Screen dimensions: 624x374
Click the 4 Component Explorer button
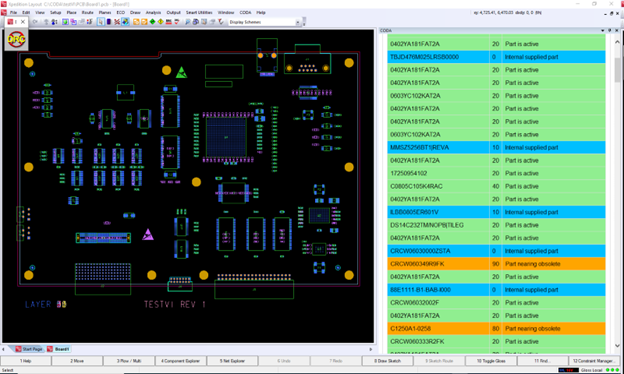click(x=181, y=361)
